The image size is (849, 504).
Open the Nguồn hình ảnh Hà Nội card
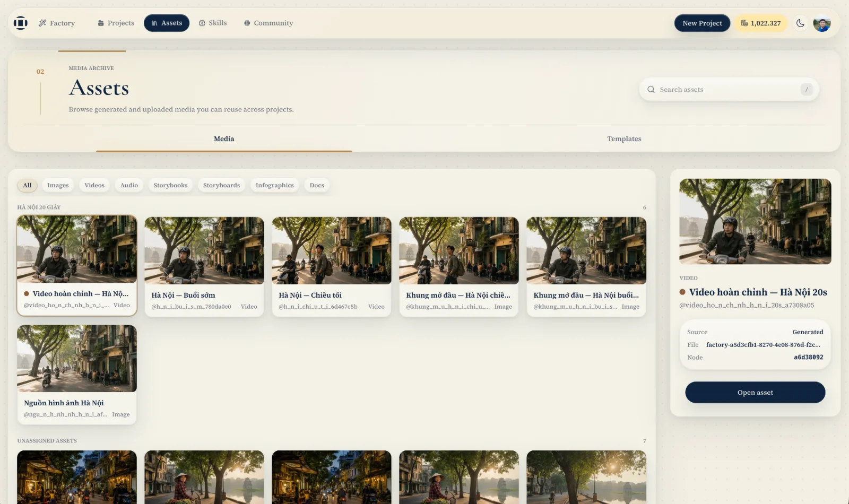(77, 375)
